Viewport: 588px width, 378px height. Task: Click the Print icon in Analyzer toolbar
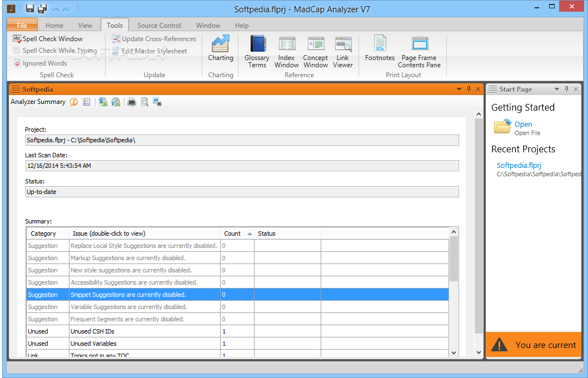point(132,102)
